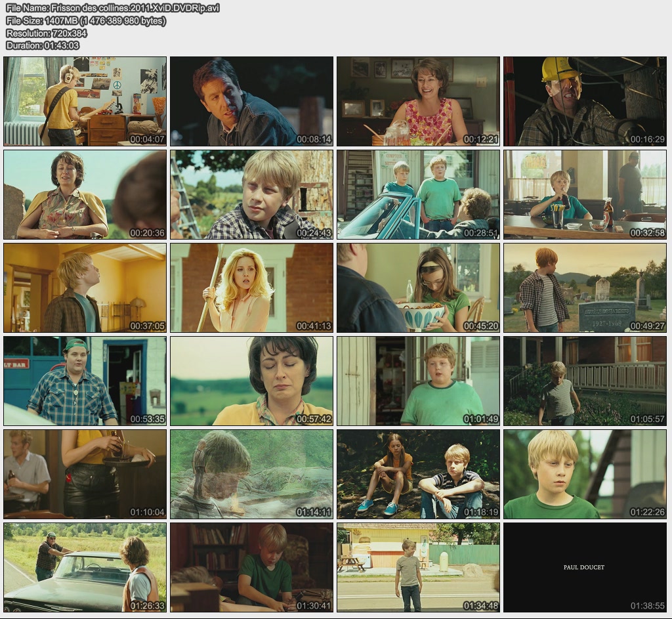
Task: Open the 00:45:20 frame of girl with bowl
Action: 418,288
